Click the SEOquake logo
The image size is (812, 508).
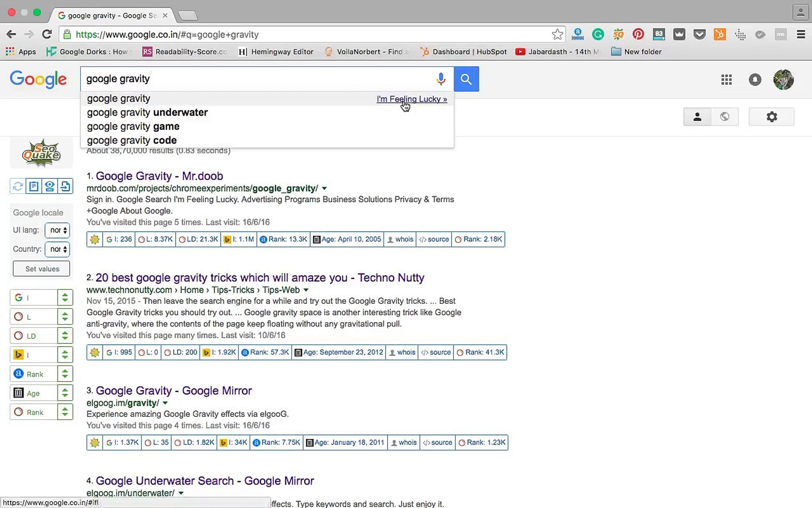[x=41, y=153]
